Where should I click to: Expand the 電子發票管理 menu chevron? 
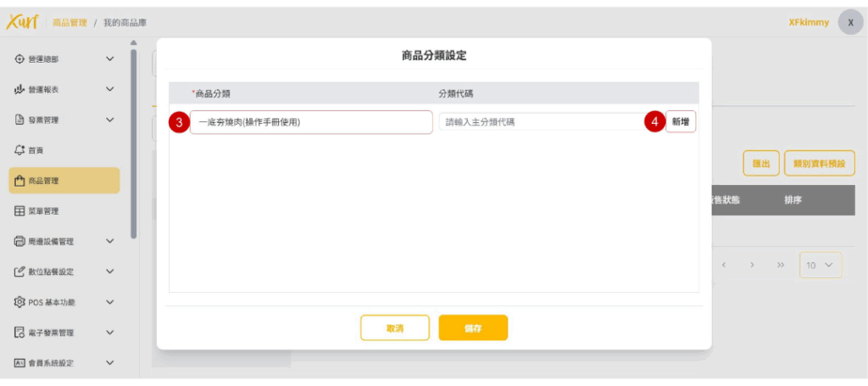[x=109, y=333]
